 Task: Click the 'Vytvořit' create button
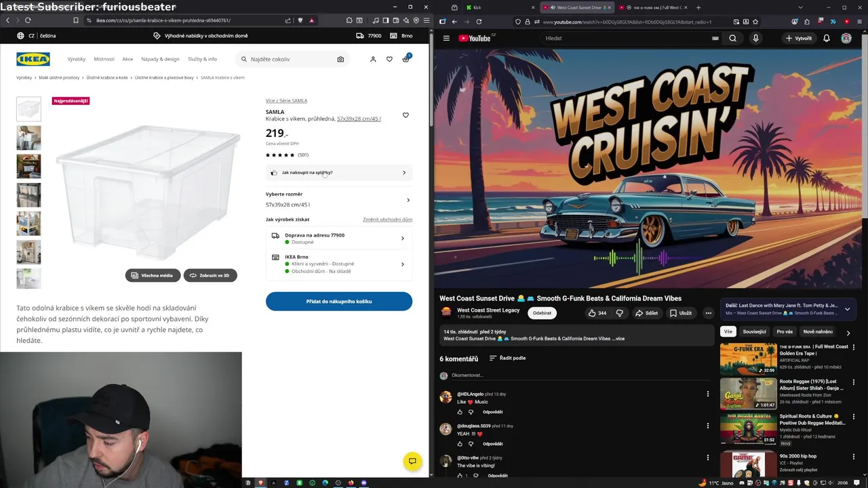point(799,38)
